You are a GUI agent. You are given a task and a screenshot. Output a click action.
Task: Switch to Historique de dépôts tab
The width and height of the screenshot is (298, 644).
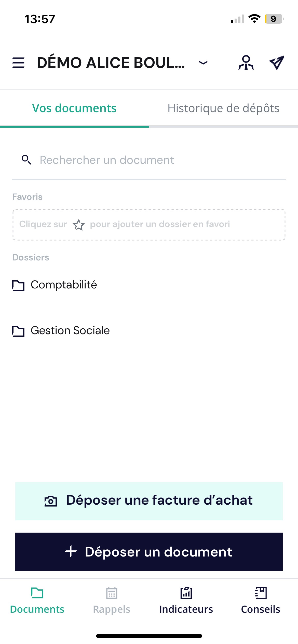coord(223,108)
